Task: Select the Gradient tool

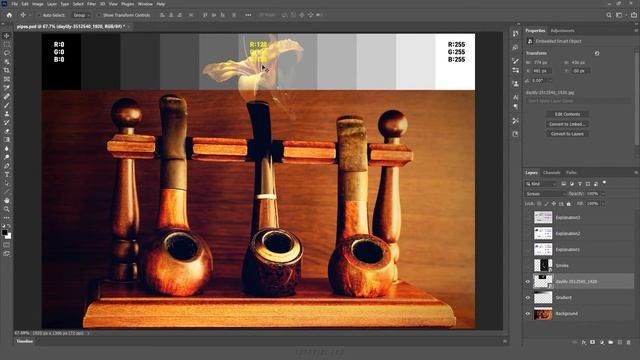Action: click(7, 140)
